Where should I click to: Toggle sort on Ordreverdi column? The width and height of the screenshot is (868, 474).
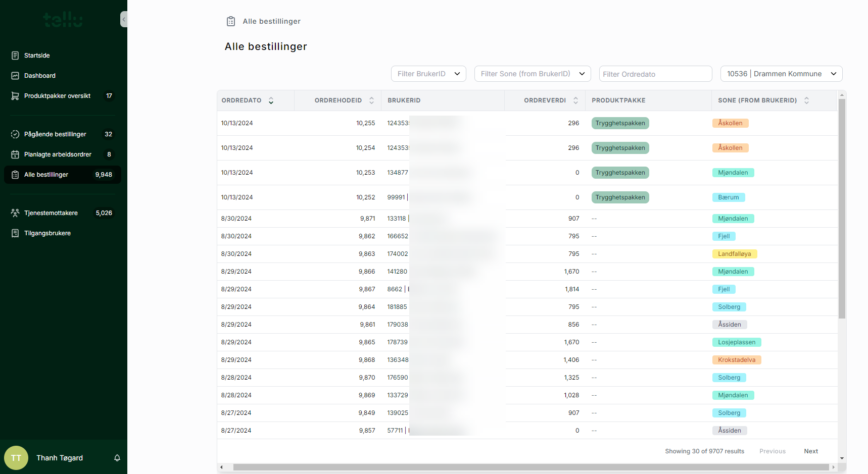[x=575, y=100]
